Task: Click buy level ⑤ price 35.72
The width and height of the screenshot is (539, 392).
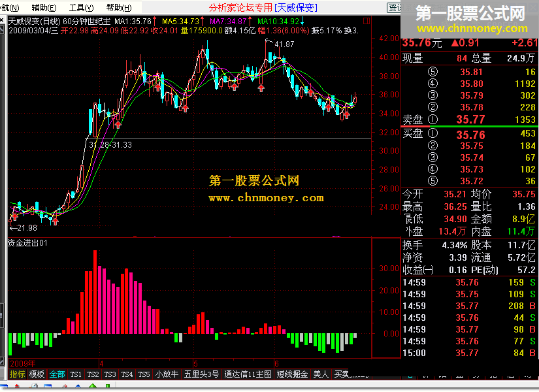Action: click(x=472, y=181)
